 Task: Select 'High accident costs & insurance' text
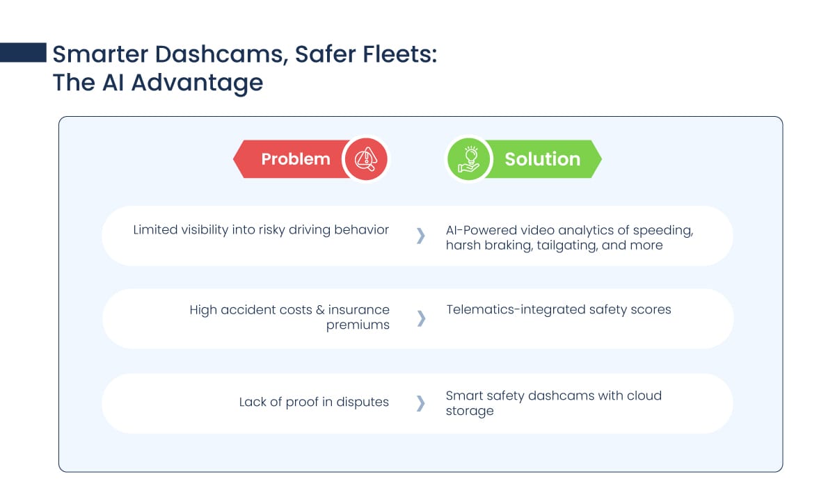(x=289, y=310)
